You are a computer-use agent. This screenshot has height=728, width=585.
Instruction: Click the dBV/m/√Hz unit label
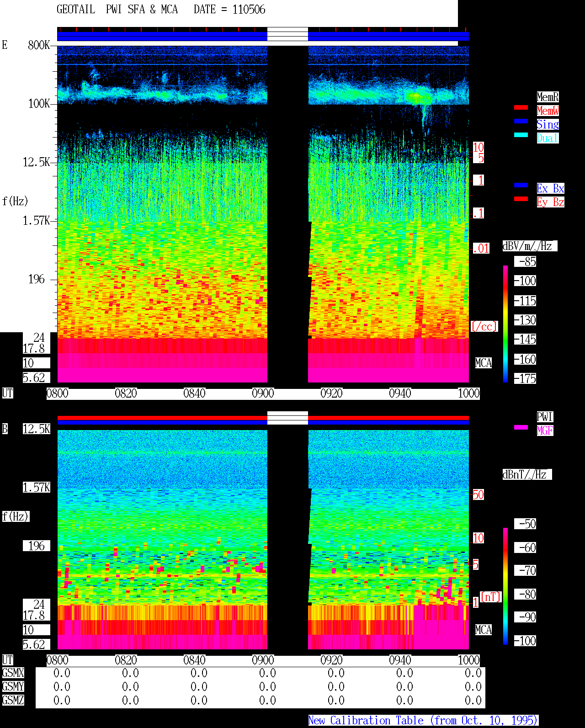[530, 246]
